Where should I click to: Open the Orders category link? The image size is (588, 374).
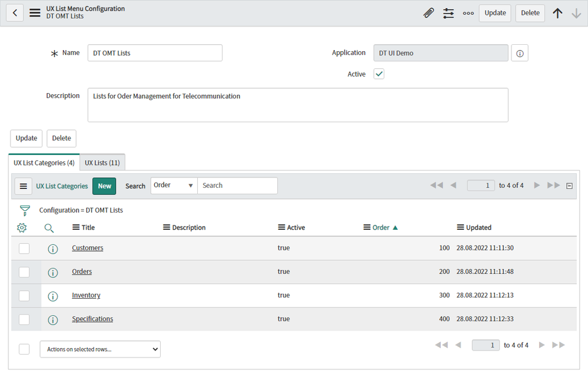[82, 272]
